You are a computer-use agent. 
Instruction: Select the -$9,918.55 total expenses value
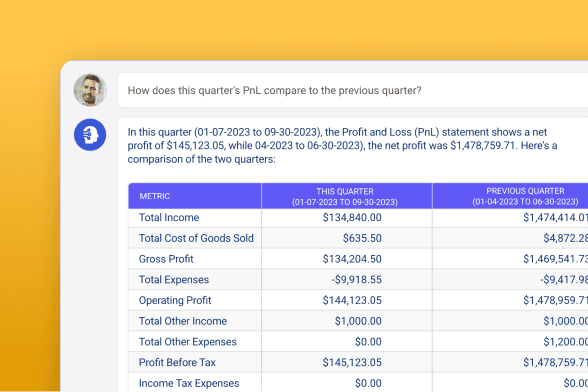pyautogui.click(x=357, y=280)
